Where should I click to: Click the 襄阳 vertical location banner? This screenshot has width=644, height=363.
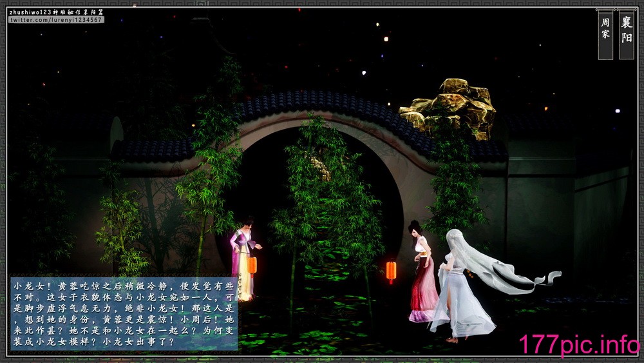(x=627, y=34)
